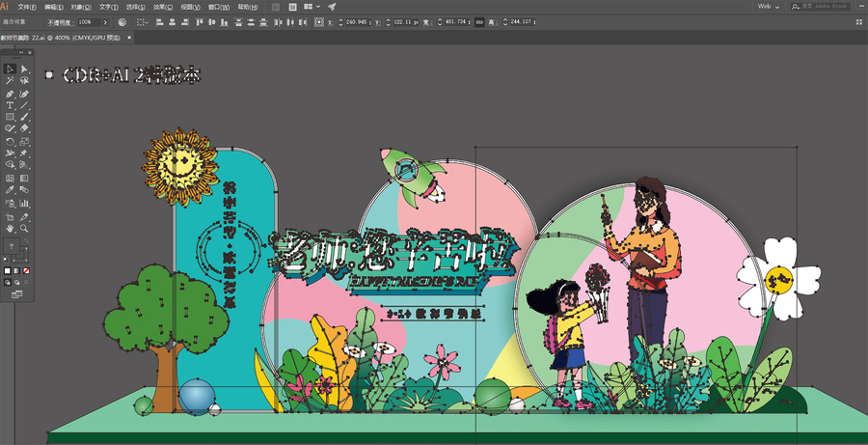Set fill type to solid Color

(x=7, y=271)
